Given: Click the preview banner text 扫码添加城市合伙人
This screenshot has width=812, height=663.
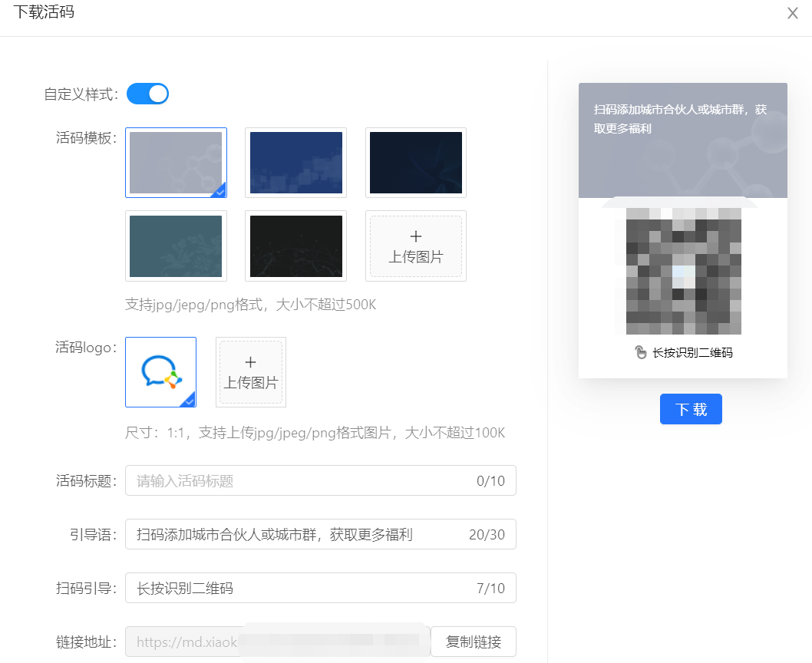Looking at the screenshot, I should [x=680, y=119].
